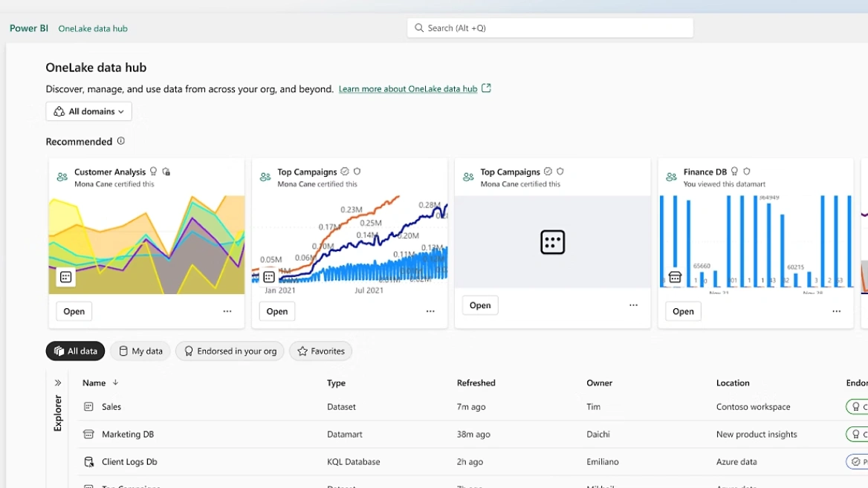868x488 pixels.
Task: Select OneLake data hub in the top navigation
Action: click(93, 28)
